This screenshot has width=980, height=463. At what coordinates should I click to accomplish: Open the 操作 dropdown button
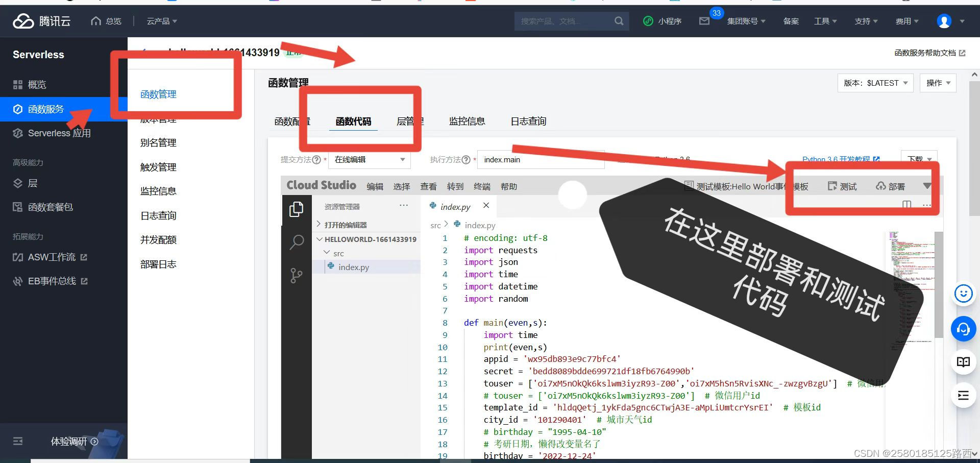(x=938, y=83)
